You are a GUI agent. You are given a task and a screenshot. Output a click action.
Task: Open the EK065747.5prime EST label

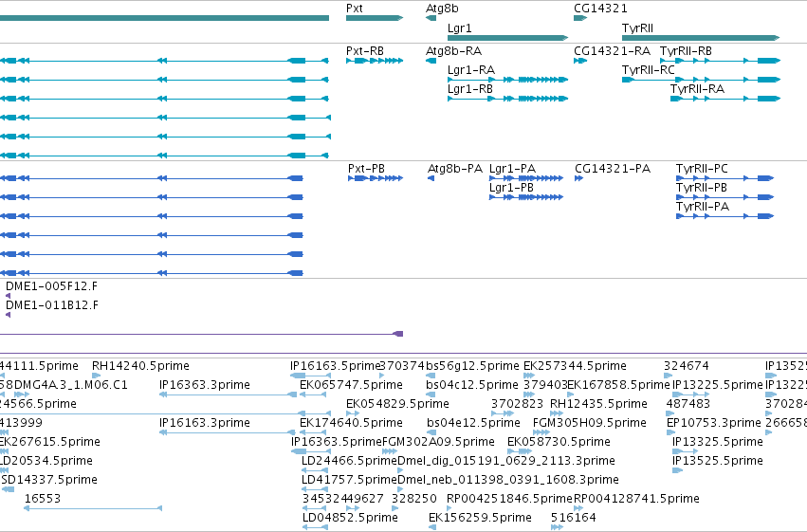coord(351,385)
